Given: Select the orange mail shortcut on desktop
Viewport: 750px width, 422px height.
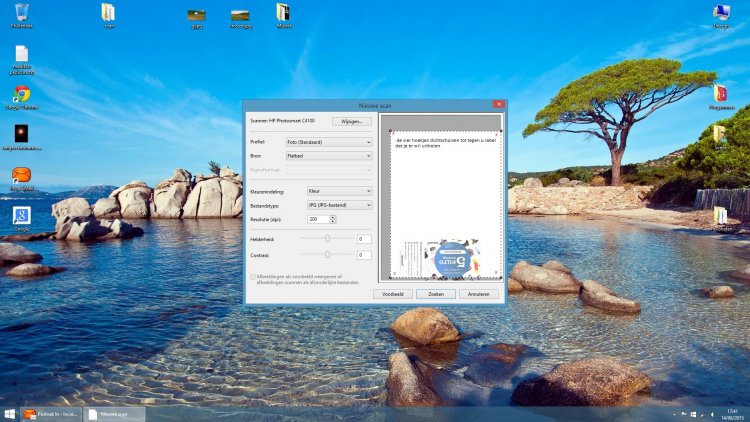Looking at the screenshot, I should point(21,176).
